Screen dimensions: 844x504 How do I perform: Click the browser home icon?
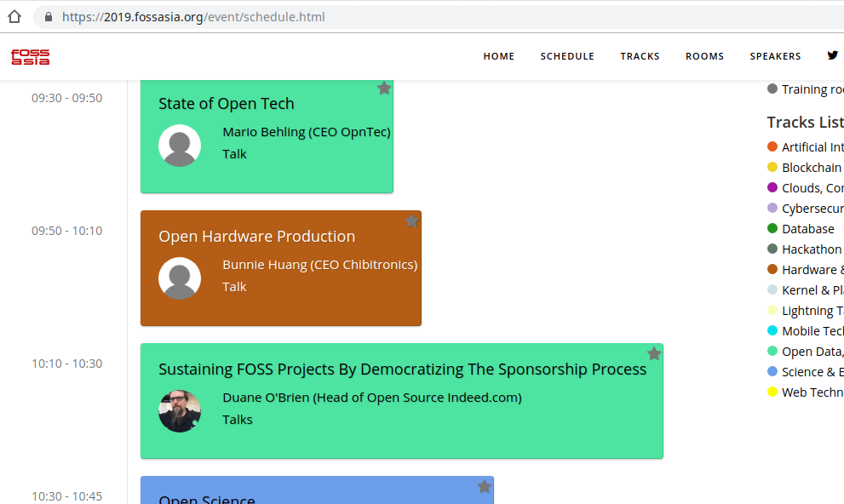[14, 17]
